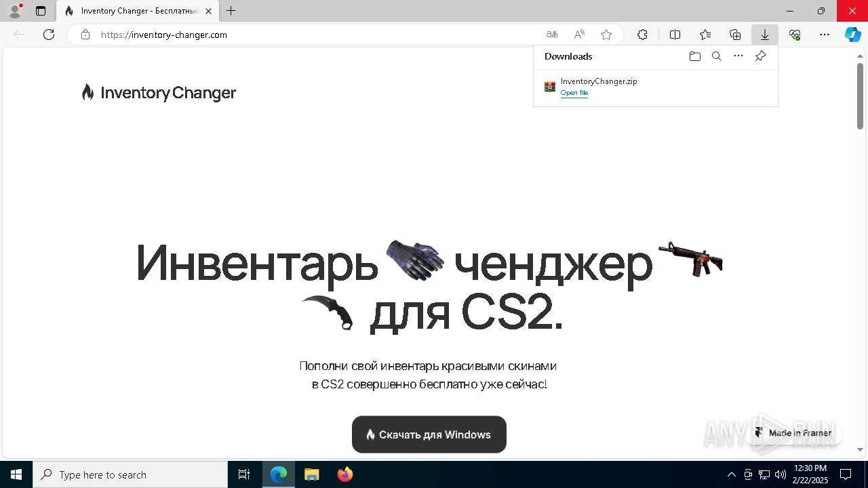This screenshot has height=488, width=868.
Task: Open the Extensions puzzle icon
Action: [x=642, y=35]
